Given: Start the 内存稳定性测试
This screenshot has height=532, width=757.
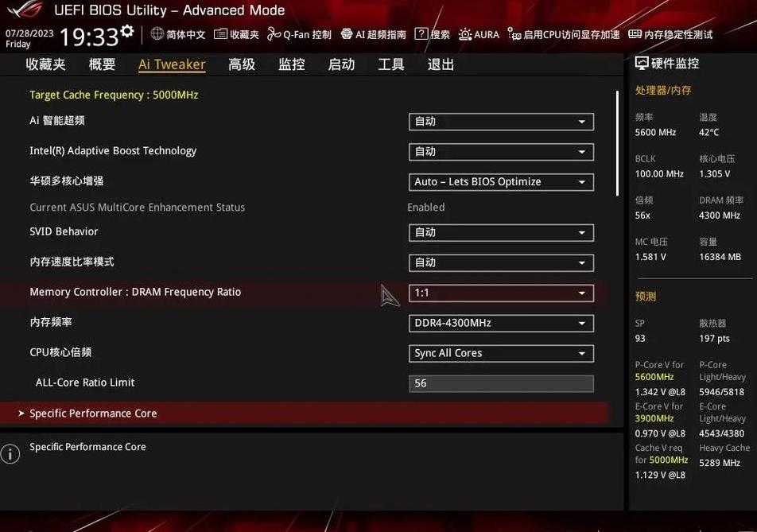Looking at the screenshot, I should click(x=670, y=34).
